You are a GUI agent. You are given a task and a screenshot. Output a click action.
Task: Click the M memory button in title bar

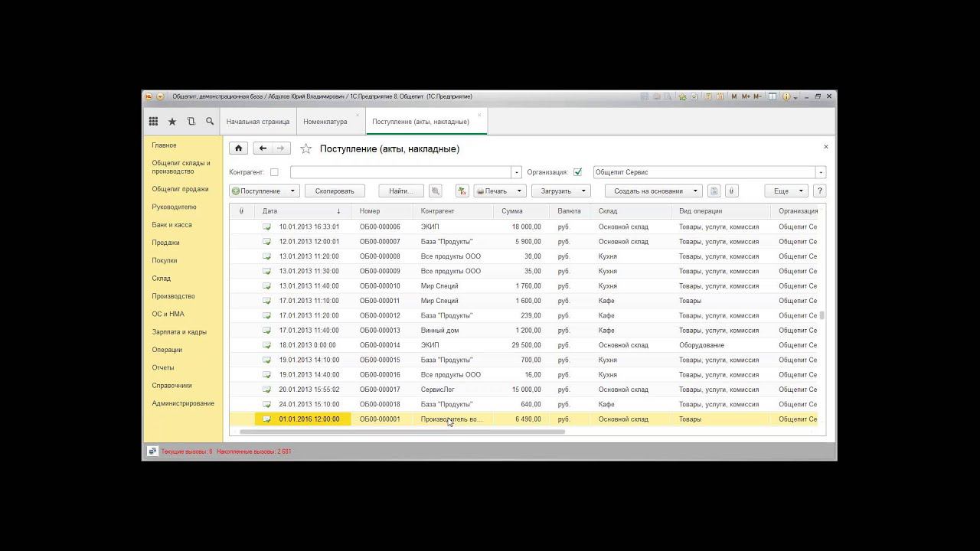point(734,96)
